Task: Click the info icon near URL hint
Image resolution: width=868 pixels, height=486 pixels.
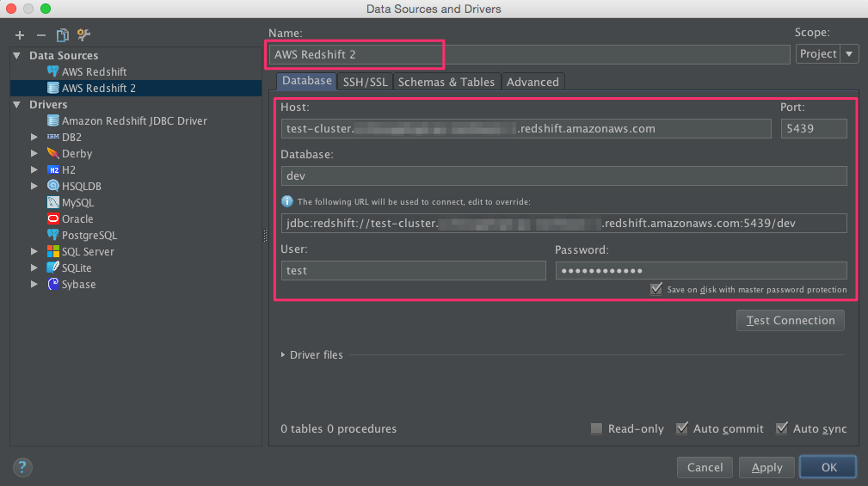Action: 287,201
